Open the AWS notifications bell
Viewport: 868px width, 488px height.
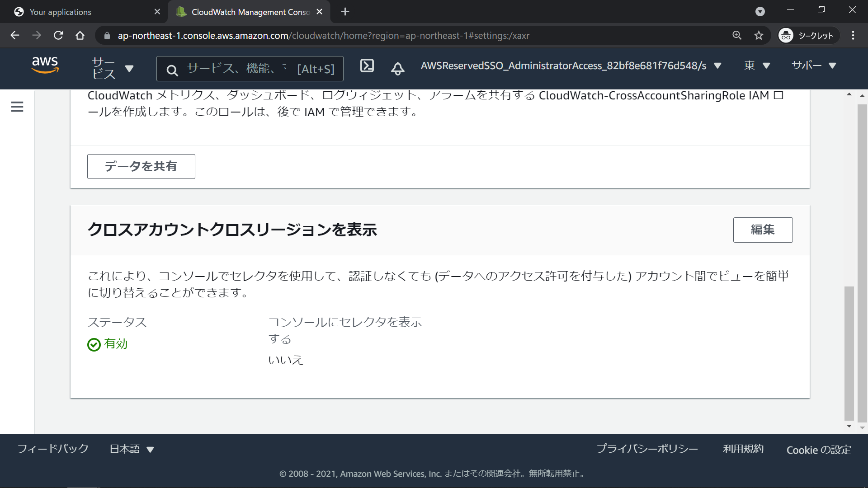(397, 69)
